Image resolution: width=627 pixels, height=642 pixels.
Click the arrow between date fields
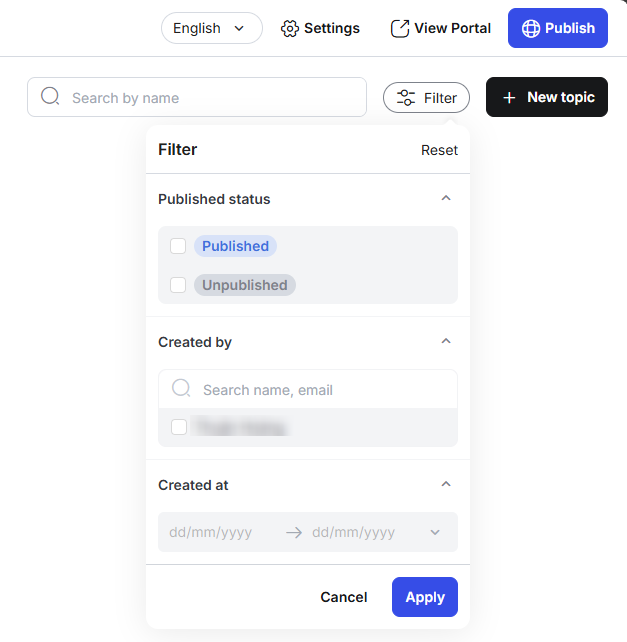pos(294,532)
